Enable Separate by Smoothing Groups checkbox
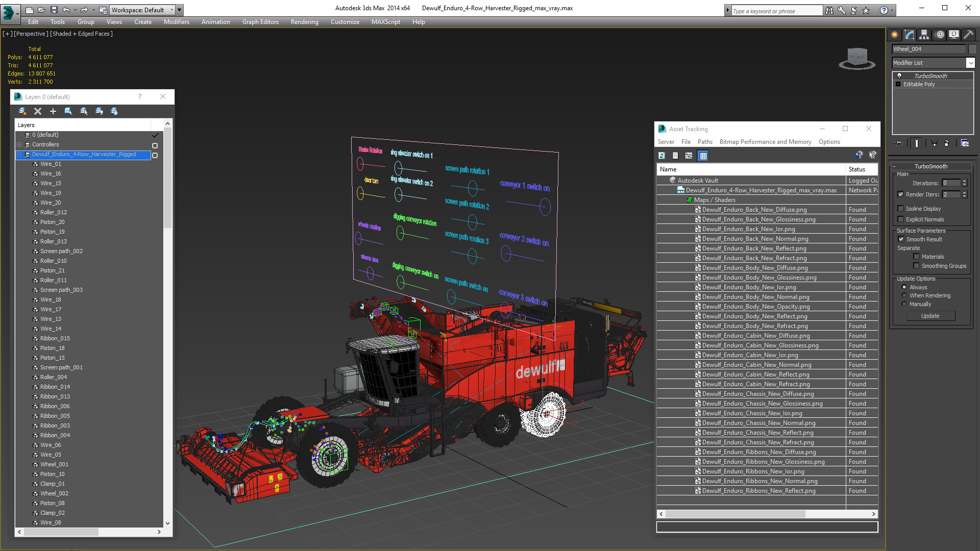 [x=916, y=266]
